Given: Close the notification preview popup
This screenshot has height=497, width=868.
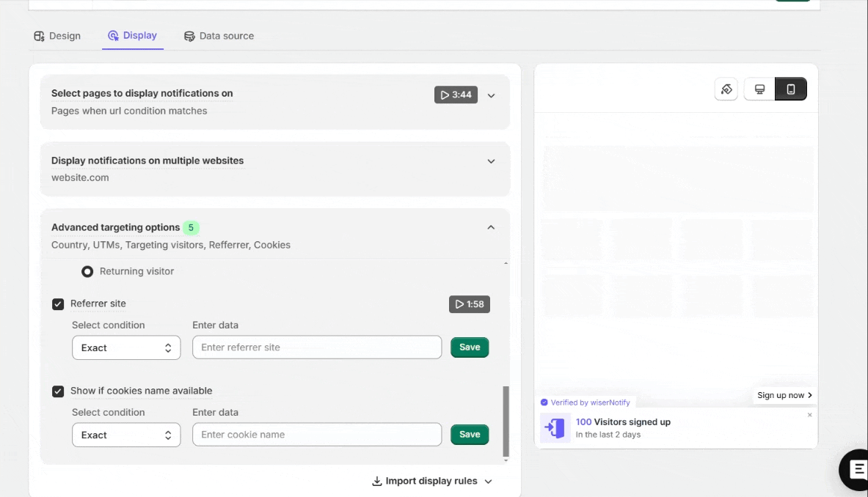Looking at the screenshot, I should click(810, 415).
